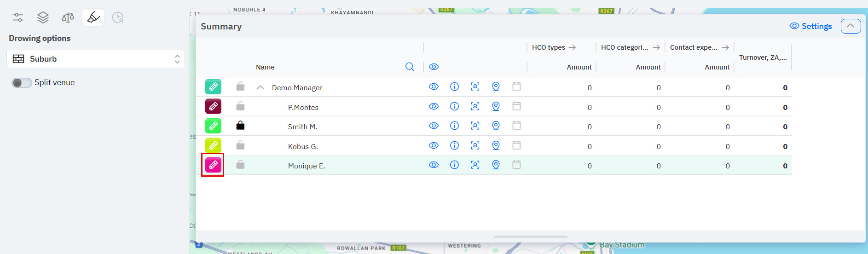Open the Suburb drawing options dropdown
Viewport: 868px width, 254px height.
[x=96, y=59]
